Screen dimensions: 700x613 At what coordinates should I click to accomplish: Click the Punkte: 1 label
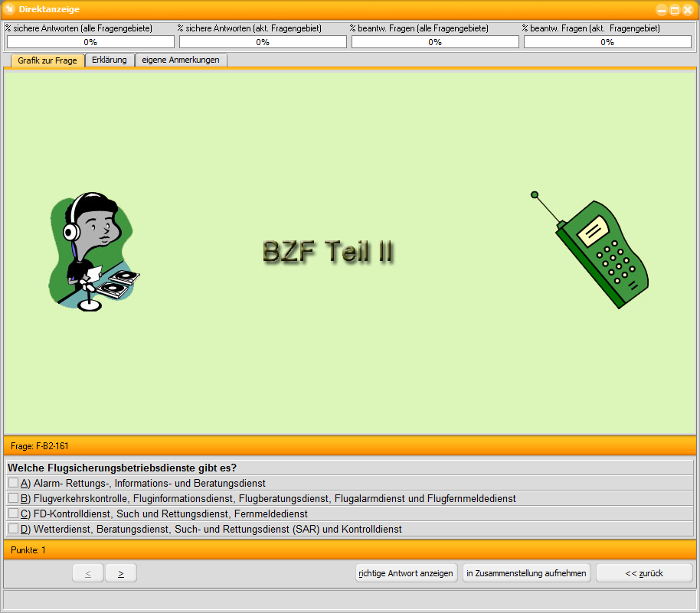[28, 550]
